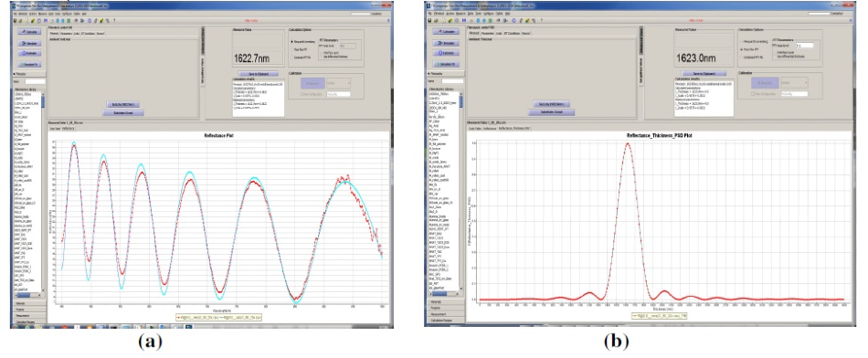Toggle Use Configuration checkbox in window (a)

tap(312, 94)
